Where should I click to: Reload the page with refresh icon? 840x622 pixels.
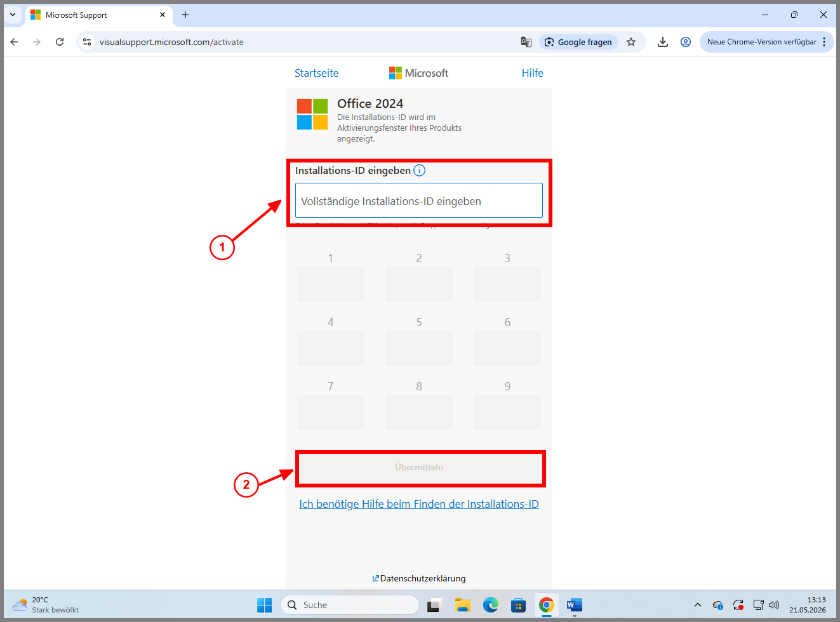(60, 42)
